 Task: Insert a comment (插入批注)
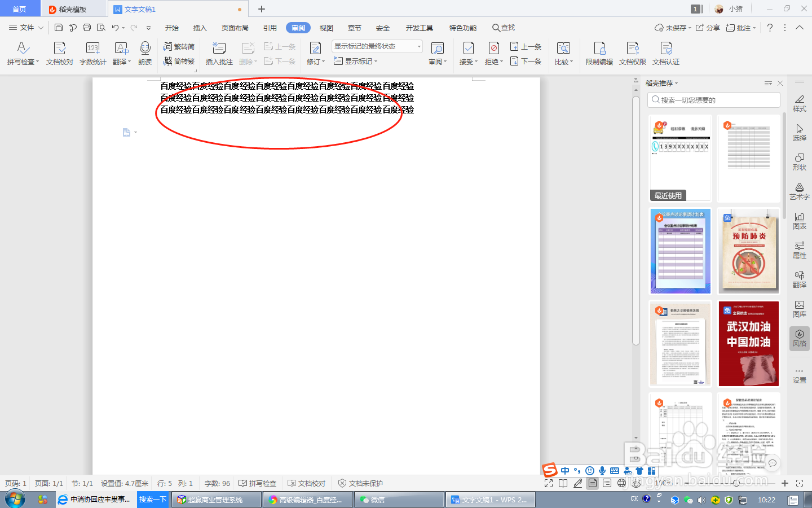pos(219,54)
